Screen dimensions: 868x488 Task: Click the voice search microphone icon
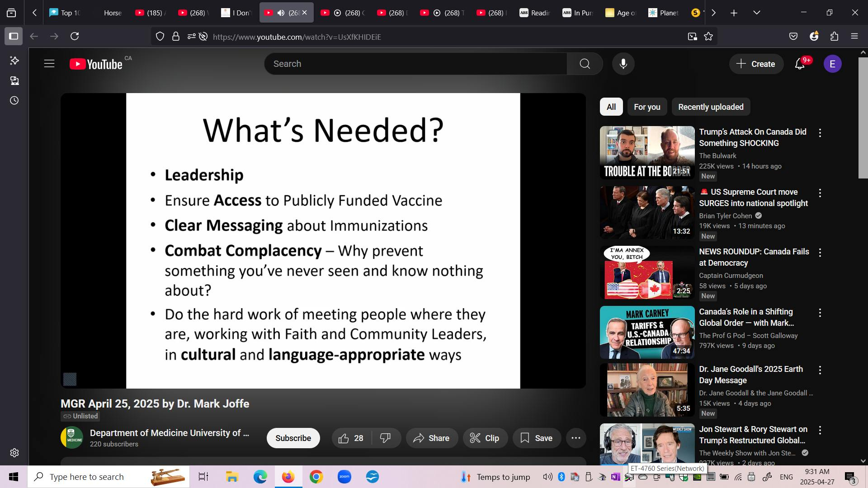coord(623,64)
